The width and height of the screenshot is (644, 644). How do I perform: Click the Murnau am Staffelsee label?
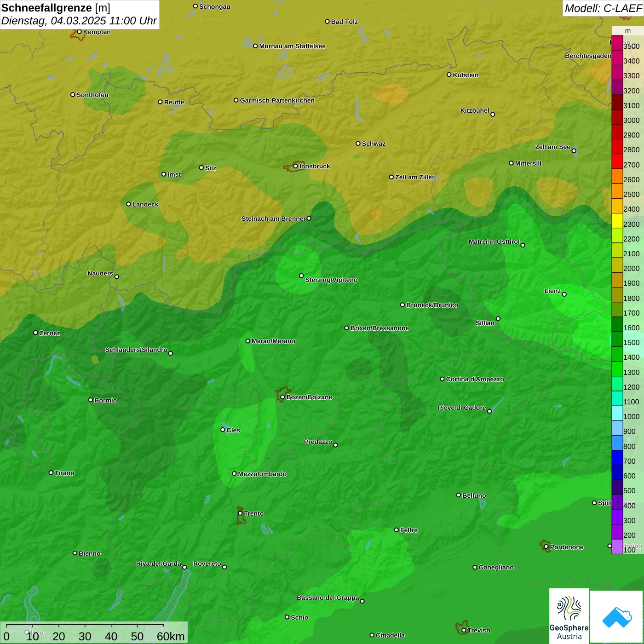pyautogui.click(x=292, y=46)
